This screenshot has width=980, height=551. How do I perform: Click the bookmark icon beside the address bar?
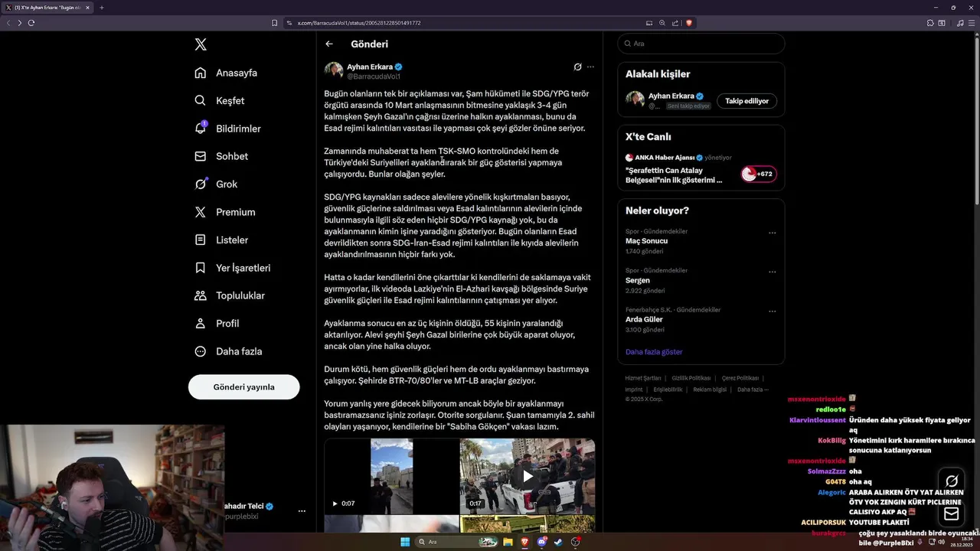274,23
